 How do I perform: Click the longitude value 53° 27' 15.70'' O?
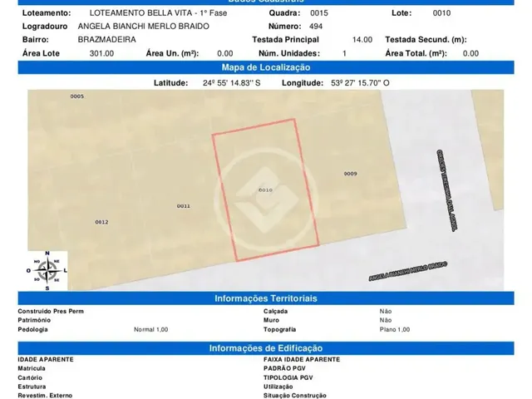pyautogui.click(x=360, y=83)
